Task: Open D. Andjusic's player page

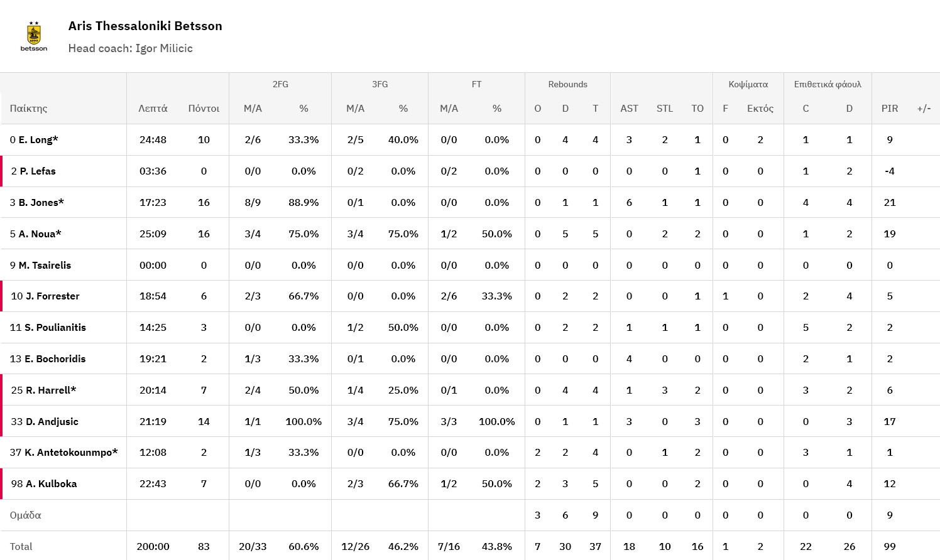Action: 52,422
